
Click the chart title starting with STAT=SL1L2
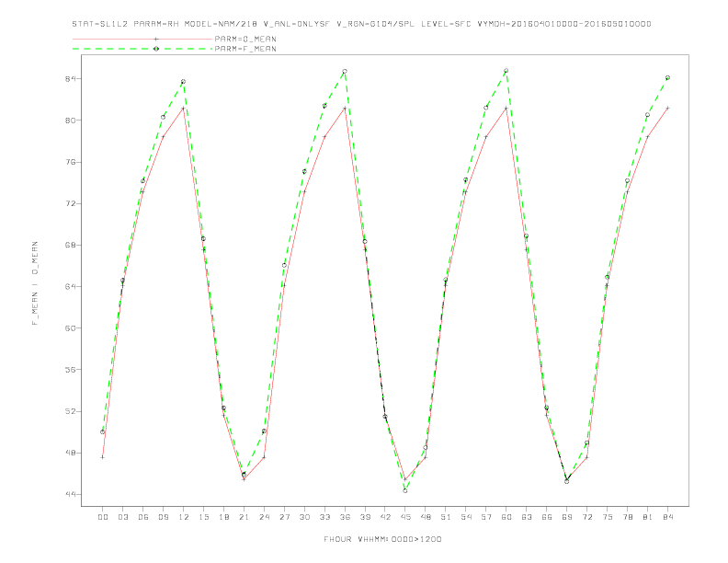click(361, 24)
